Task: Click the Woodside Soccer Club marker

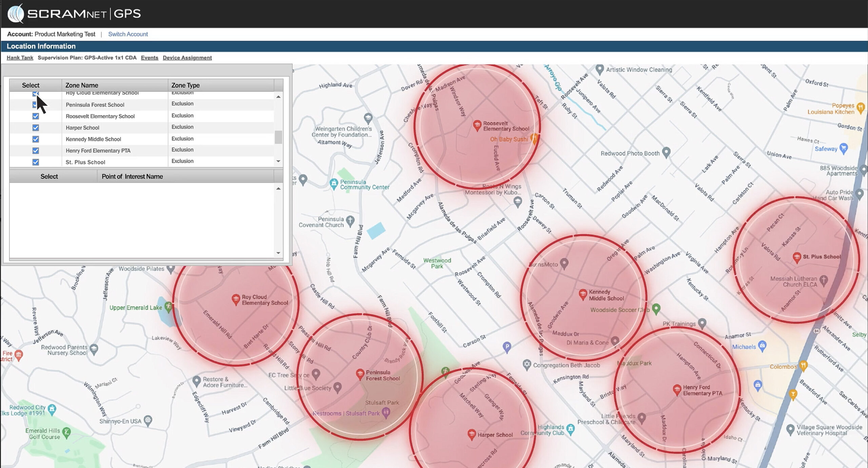Action: click(656, 308)
